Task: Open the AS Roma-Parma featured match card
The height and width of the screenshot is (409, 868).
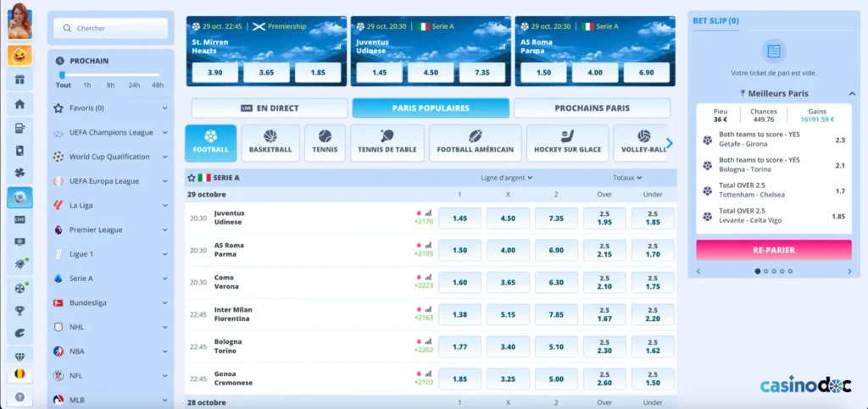Action: pyautogui.click(x=595, y=51)
